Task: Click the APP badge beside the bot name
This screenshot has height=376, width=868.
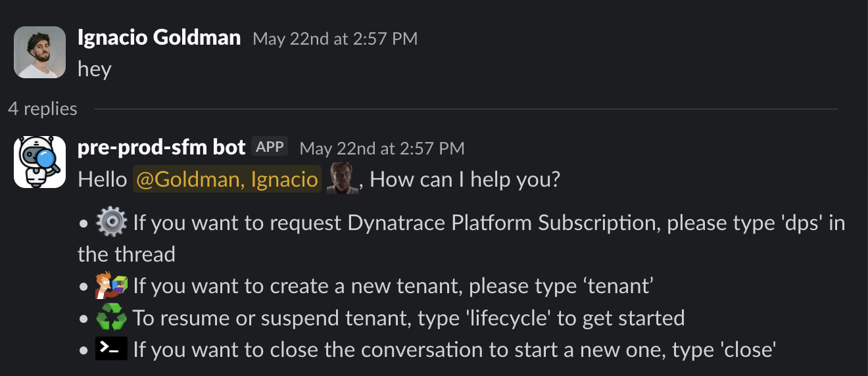Action: (270, 147)
